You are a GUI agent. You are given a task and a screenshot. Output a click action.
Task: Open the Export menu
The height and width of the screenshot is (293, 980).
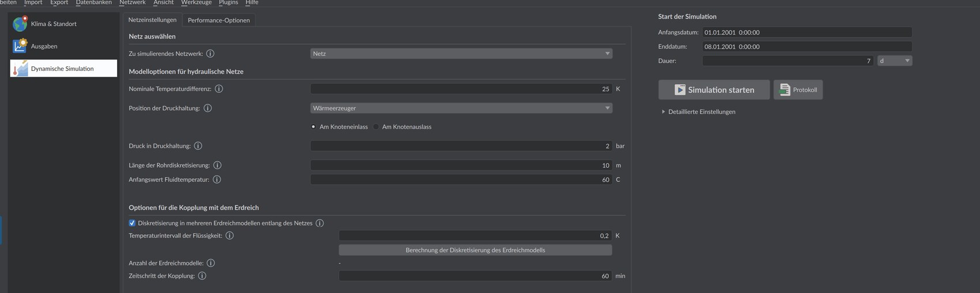(x=59, y=2)
